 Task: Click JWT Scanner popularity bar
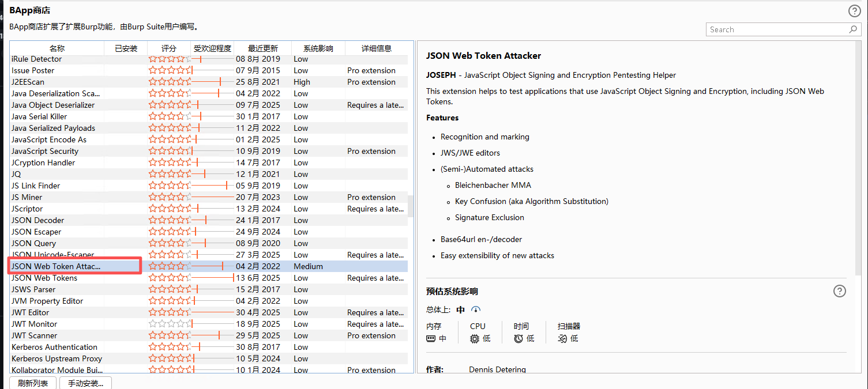coord(212,335)
